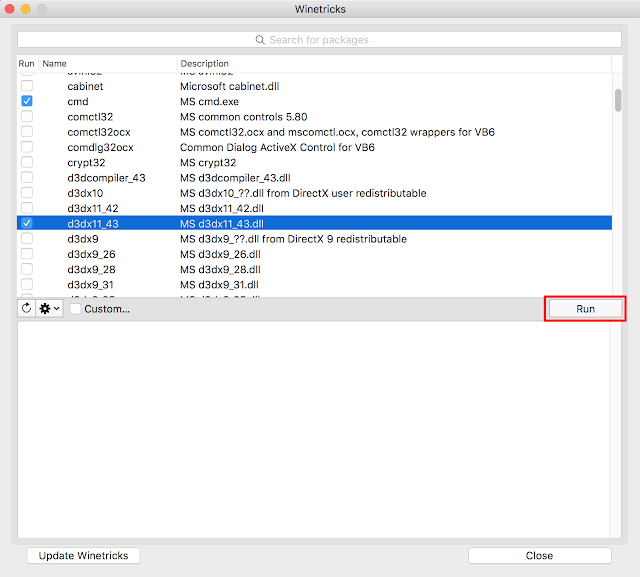
Task: Select the comctl32ocx package name
Action: pos(99,132)
